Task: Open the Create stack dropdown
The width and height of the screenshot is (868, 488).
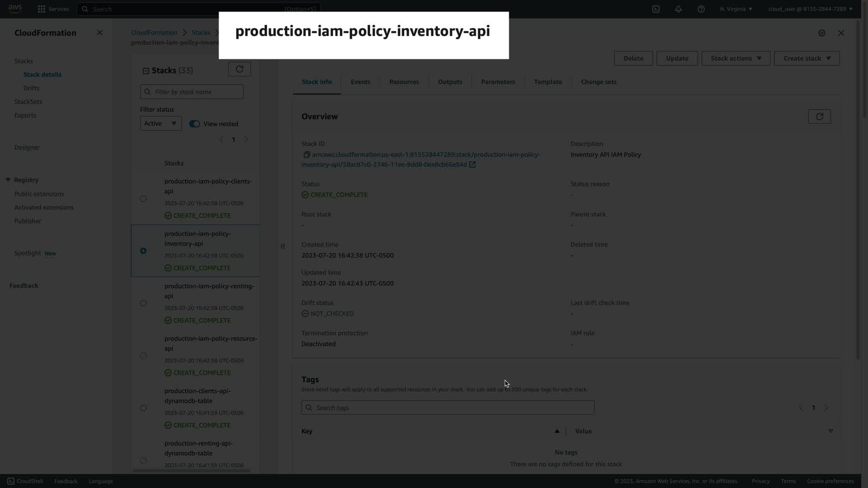Action: click(x=807, y=58)
